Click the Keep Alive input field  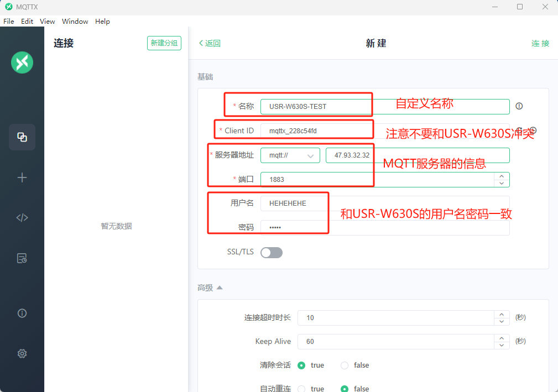click(x=395, y=342)
